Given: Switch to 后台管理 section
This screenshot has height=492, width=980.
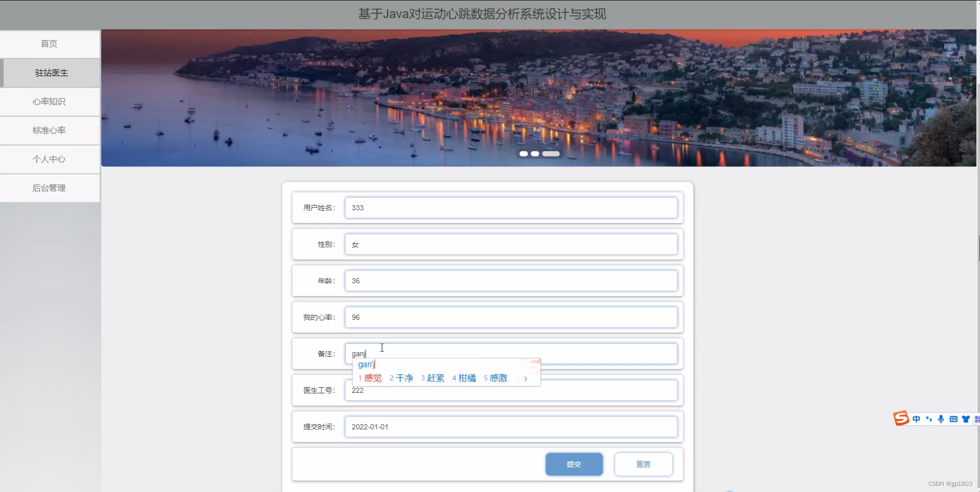Looking at the screenshot, I should [x=50, y=188].
